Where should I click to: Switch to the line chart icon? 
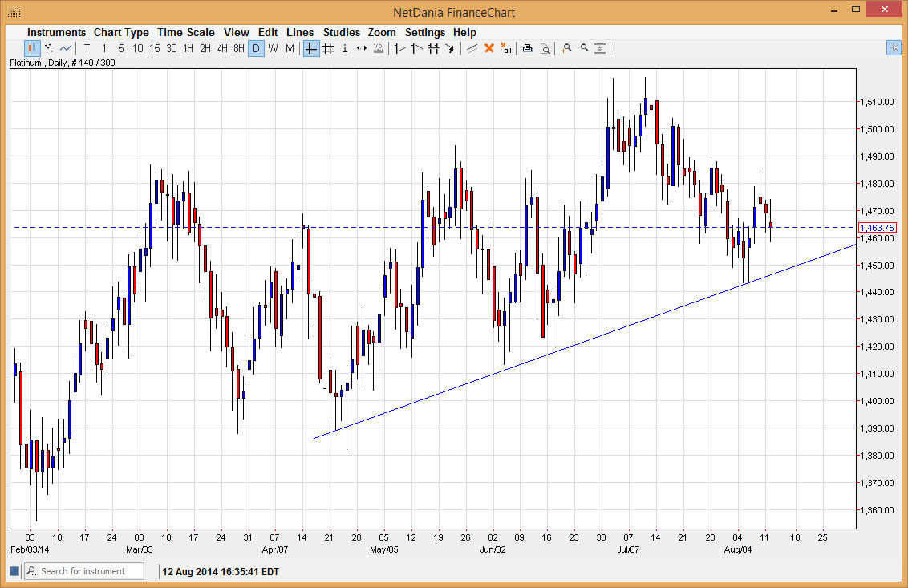[x=66, y=48]
